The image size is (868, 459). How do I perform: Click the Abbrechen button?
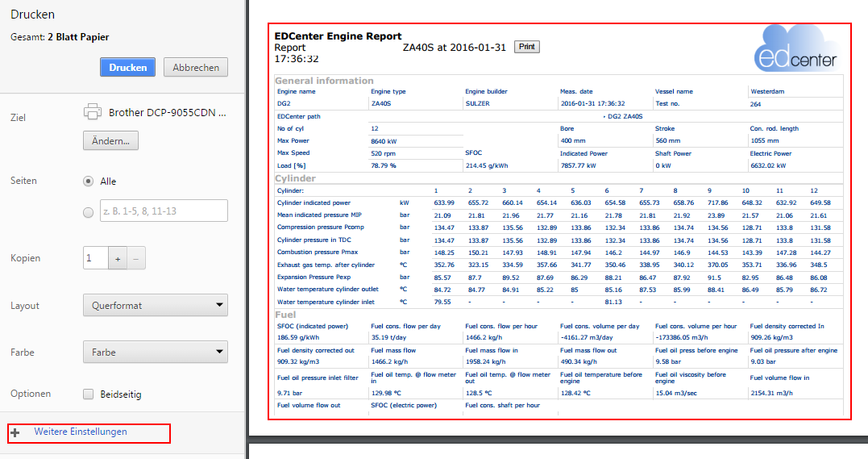pos(195,67)
